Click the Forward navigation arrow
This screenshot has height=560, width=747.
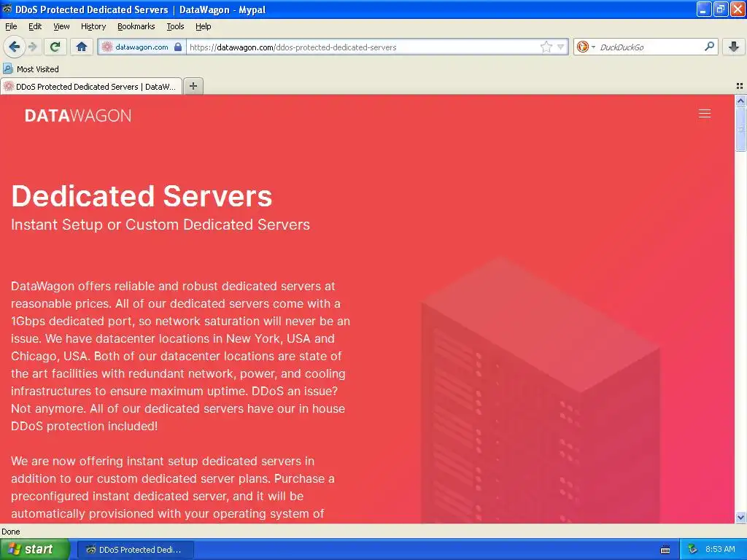click(33, 47)
